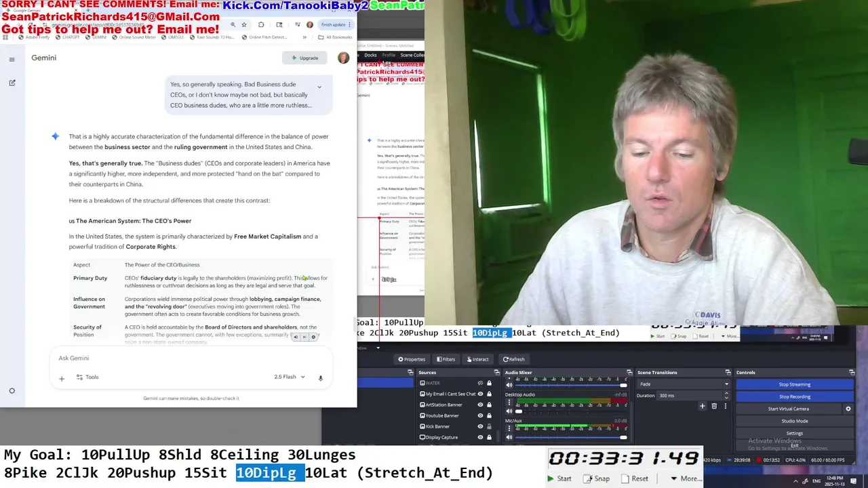Image resolution: width=868 pixels, height=488 pixels.
Task: Open the Scene Collection menu in OBS
Action: click(x=412, y=55)
